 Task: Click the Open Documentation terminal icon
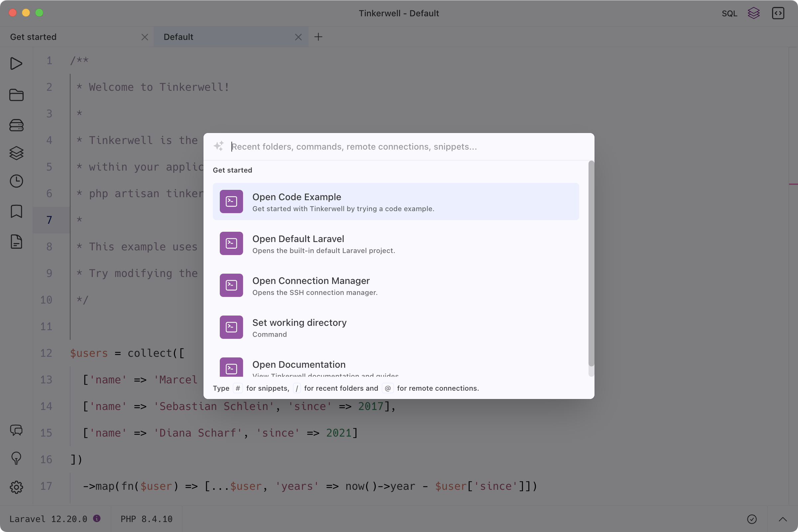pos(231,367)
